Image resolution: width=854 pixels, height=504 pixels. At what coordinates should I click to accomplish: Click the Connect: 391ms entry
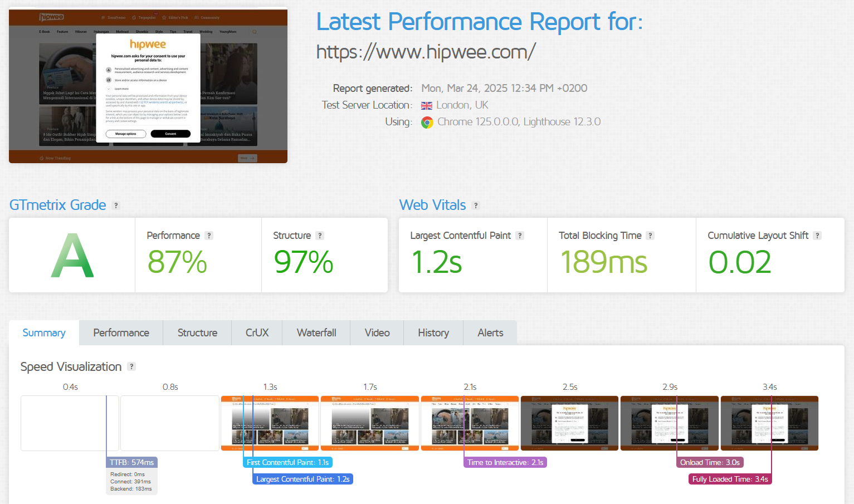click(130, 482)
